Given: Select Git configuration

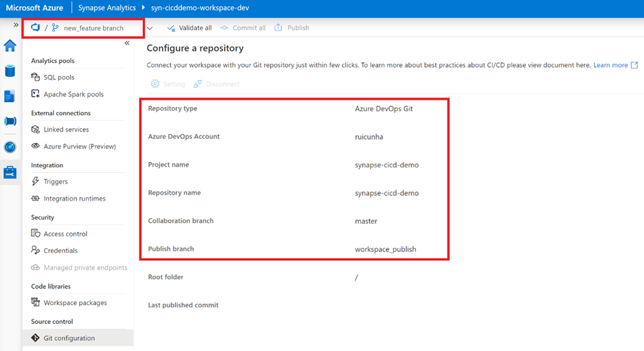Looking at the screenshot, I should 78,338.
